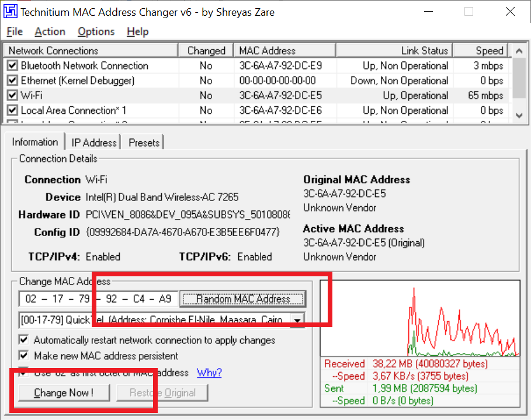Screen dimensions: 531x420
Task: Switch to the IP Address tab
Action: (94, 143)
